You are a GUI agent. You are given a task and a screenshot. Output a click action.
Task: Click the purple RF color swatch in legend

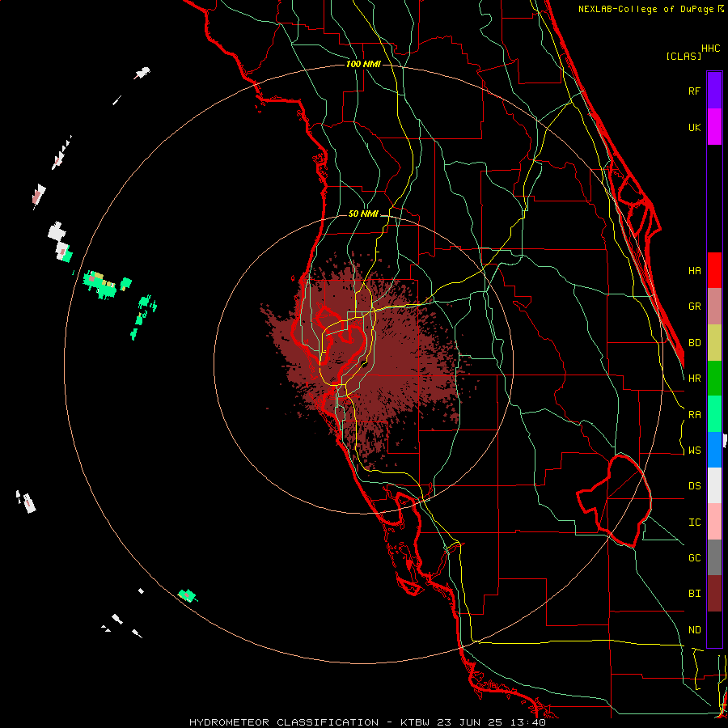tap(714, 91)
